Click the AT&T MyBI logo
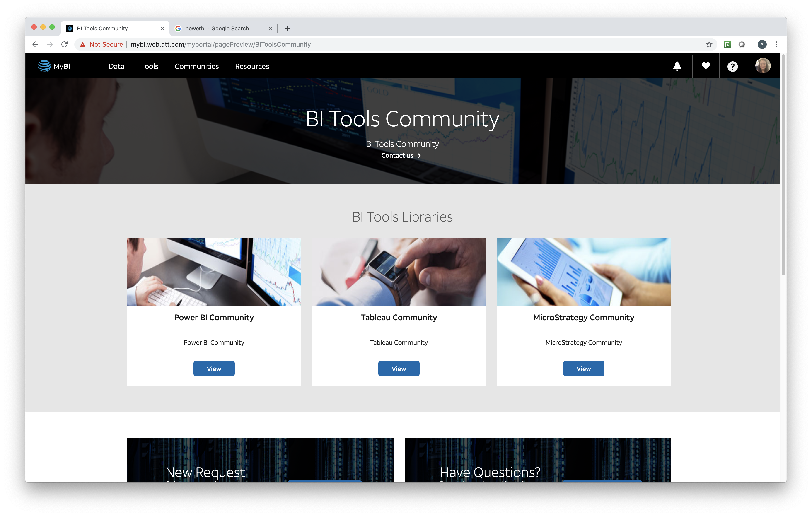 pyautogui.click(x=54, y=66)
